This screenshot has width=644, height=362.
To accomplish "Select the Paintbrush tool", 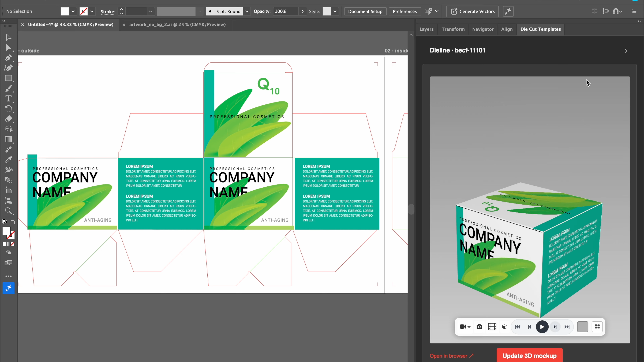I will [8, 88].
